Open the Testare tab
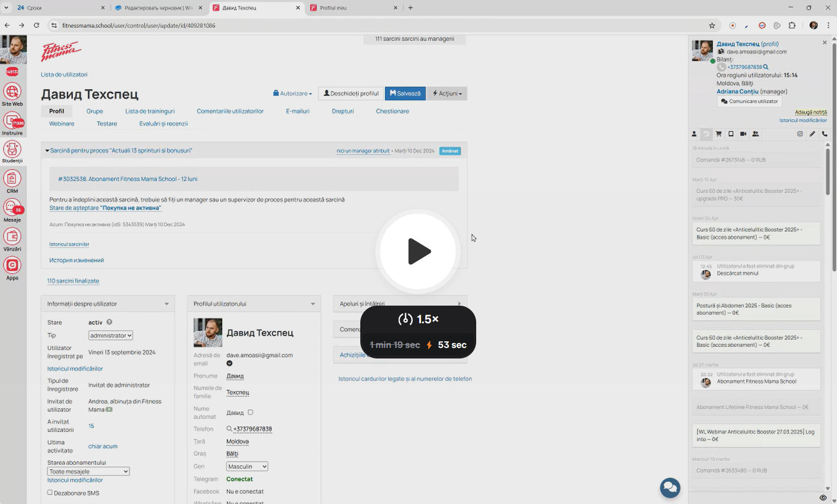The height and width of the screenshot is (504, 837). [x=107, y=124]
